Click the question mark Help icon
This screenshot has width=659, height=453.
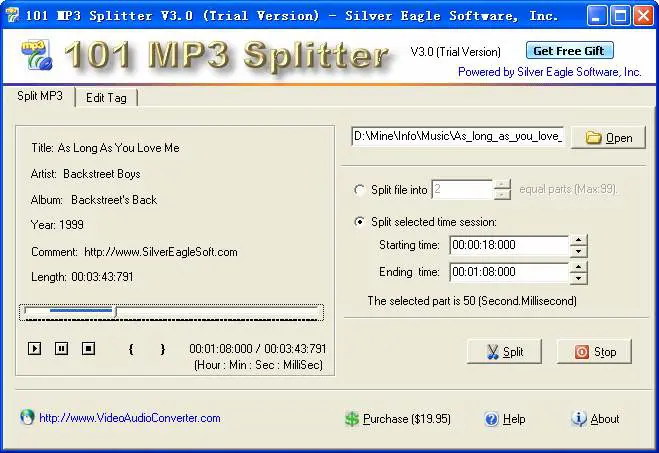point(491,419)
